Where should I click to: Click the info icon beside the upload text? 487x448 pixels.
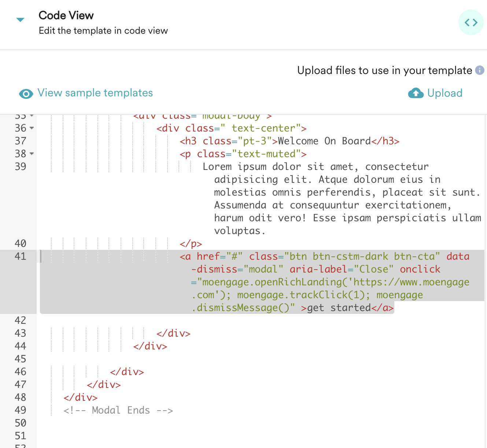pos(480,70)
